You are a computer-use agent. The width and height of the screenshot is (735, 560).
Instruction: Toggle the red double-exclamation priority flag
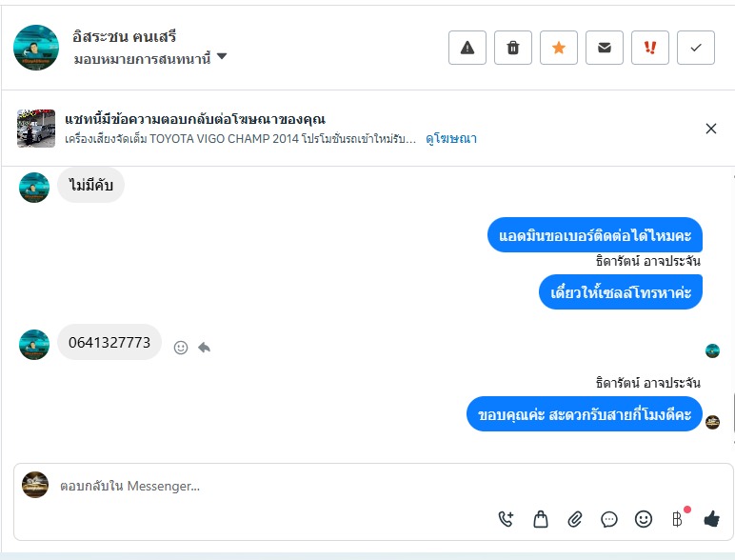coord(650,48)
